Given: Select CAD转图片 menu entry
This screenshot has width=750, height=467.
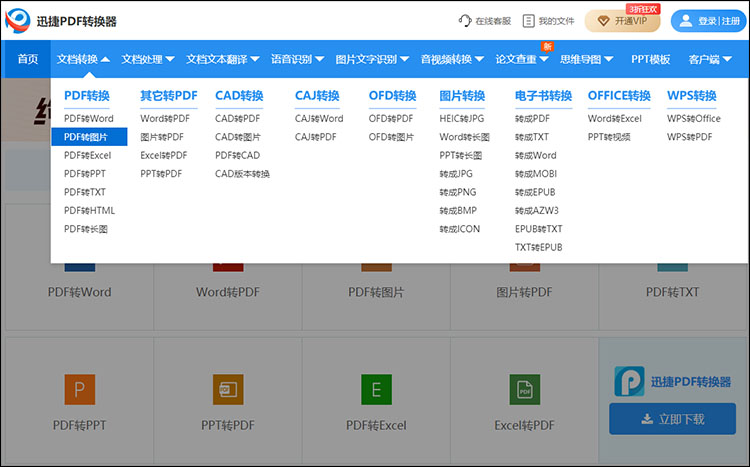Looking at the screenshot, I should [238, 137].
